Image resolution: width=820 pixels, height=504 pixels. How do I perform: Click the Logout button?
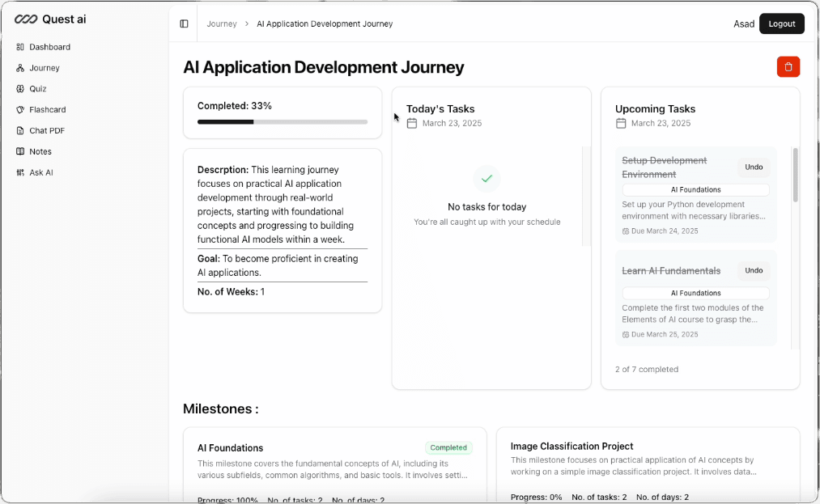click(x=781, y=23)
